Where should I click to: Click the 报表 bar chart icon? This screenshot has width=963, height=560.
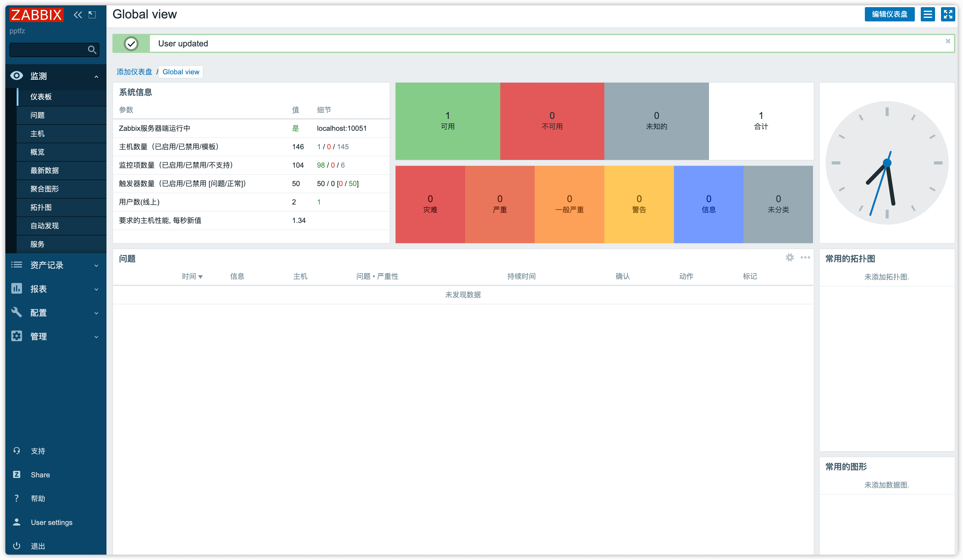(16, 288)
